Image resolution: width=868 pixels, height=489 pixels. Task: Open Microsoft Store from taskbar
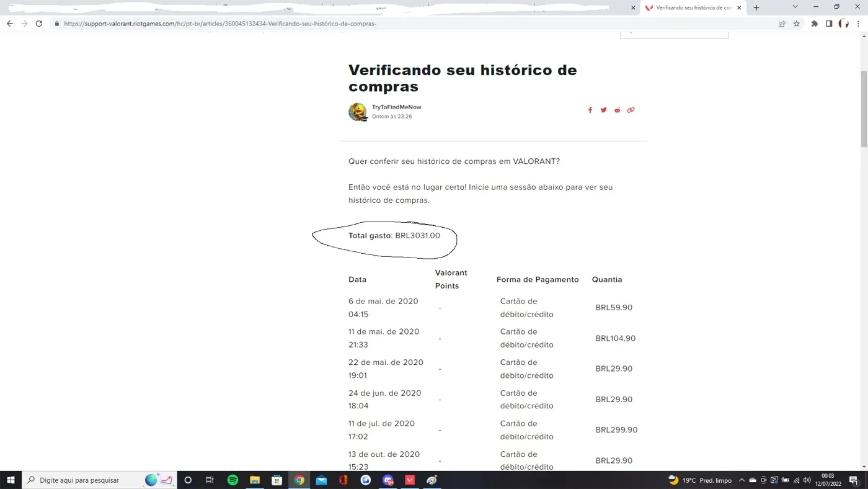(277, 480)
